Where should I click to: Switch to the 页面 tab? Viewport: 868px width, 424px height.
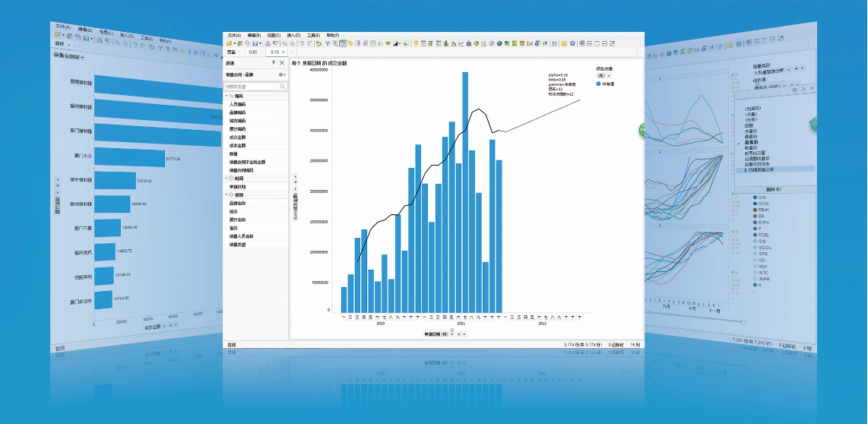click(x=231, y=52)
